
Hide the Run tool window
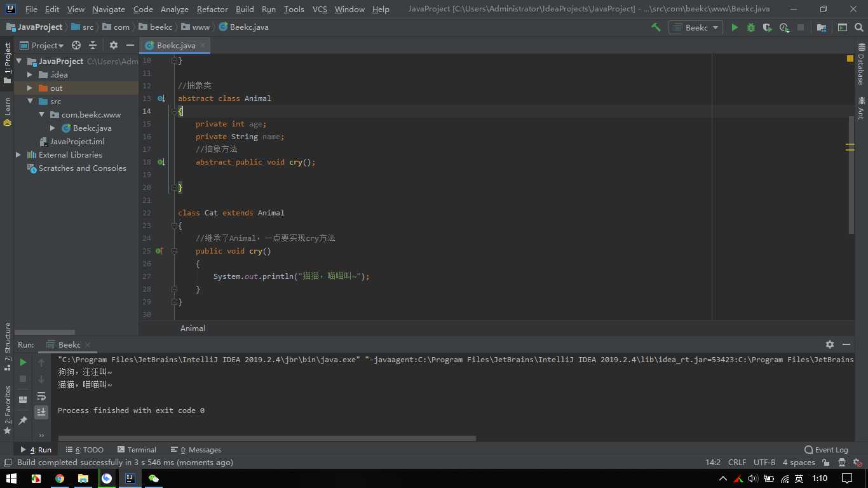846,344
